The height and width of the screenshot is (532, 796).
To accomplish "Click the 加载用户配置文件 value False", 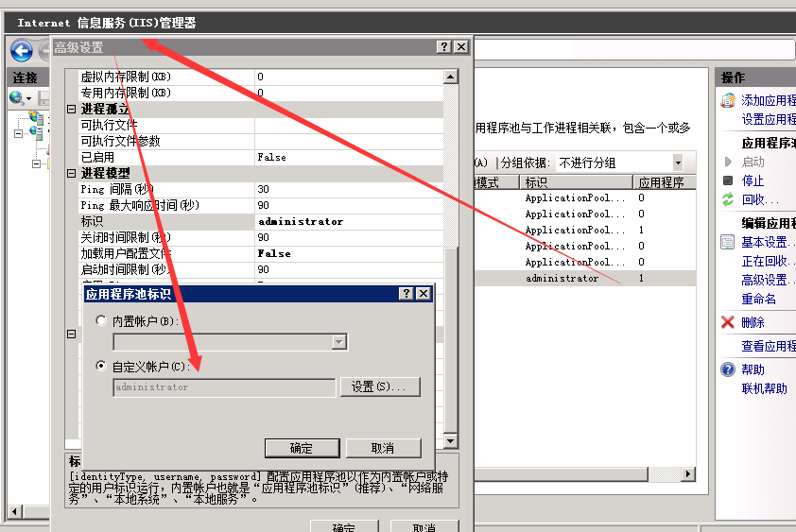I will 349,253.
